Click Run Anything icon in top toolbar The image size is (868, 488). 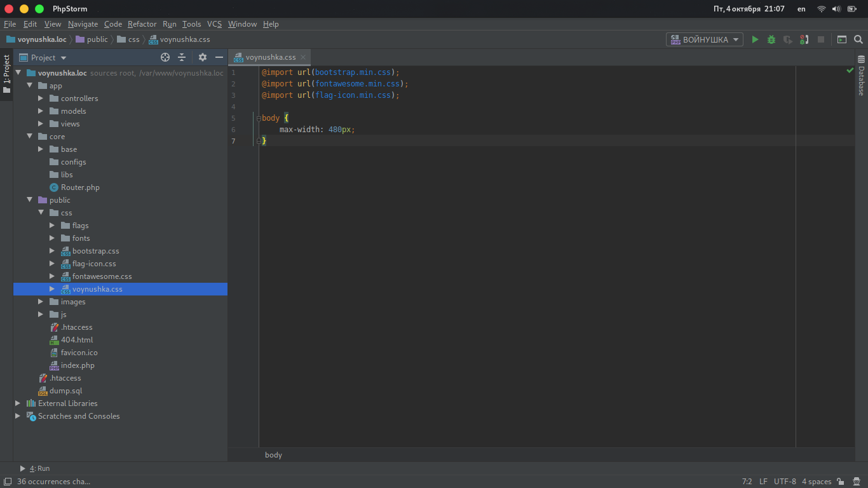pos(842,39)
